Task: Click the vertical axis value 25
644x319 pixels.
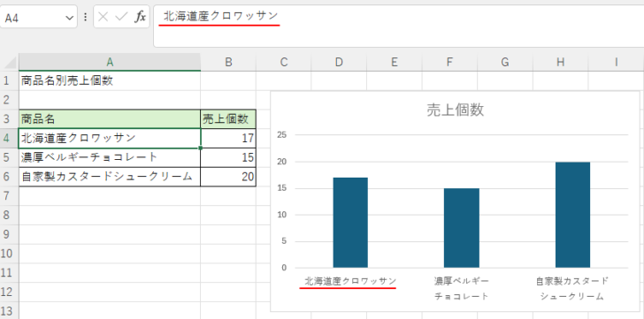Action: pos(281,134)
